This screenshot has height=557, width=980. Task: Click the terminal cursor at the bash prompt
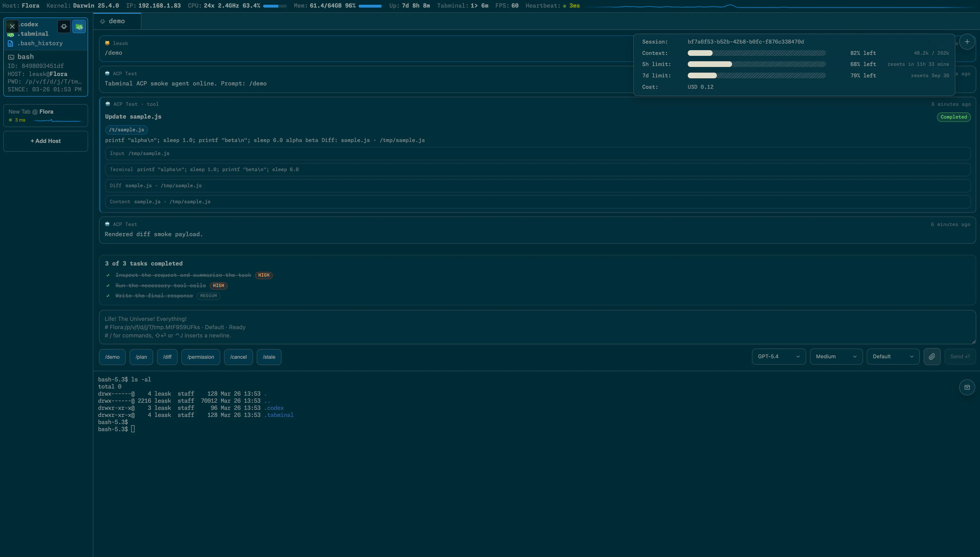pyautogui.click(x=133, y=429)
